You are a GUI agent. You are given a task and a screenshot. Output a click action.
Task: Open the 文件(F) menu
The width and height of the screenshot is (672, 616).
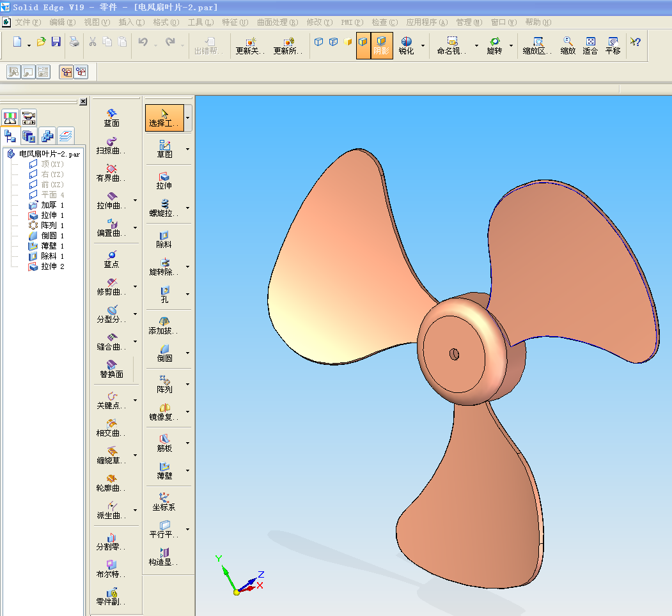28,22
